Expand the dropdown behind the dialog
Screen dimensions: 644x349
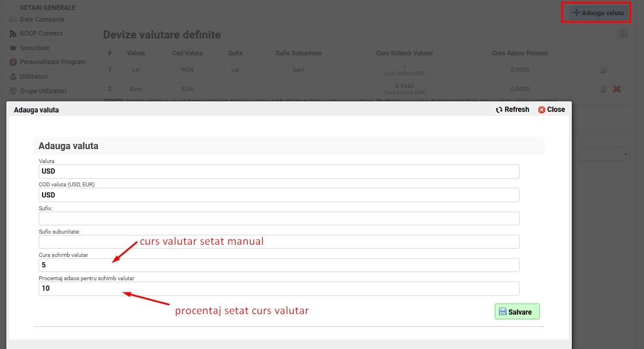pyautogui.click(x=625, y=153)
